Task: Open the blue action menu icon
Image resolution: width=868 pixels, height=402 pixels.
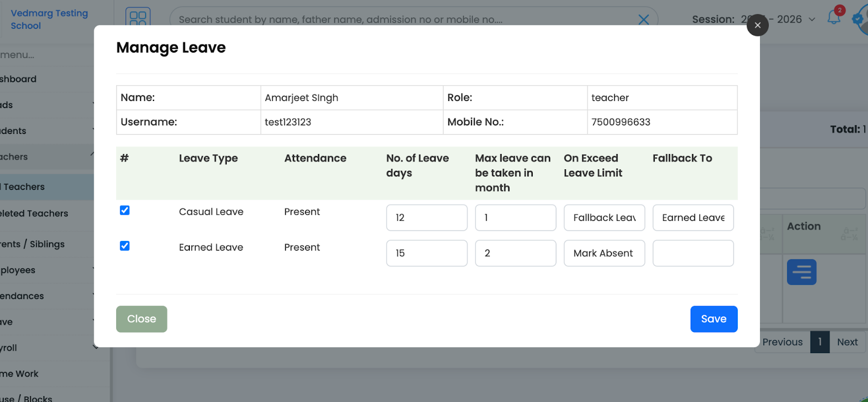Action: click(x=801, y=272)
